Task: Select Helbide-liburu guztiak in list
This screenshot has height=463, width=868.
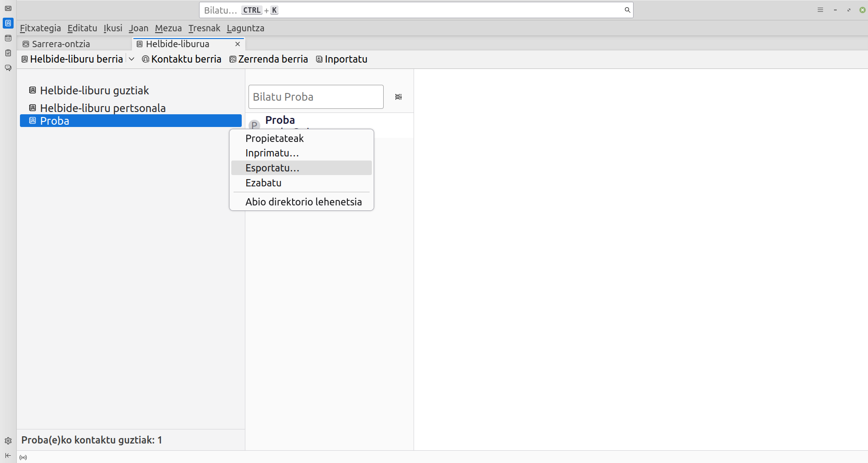Action: [94, 91]
